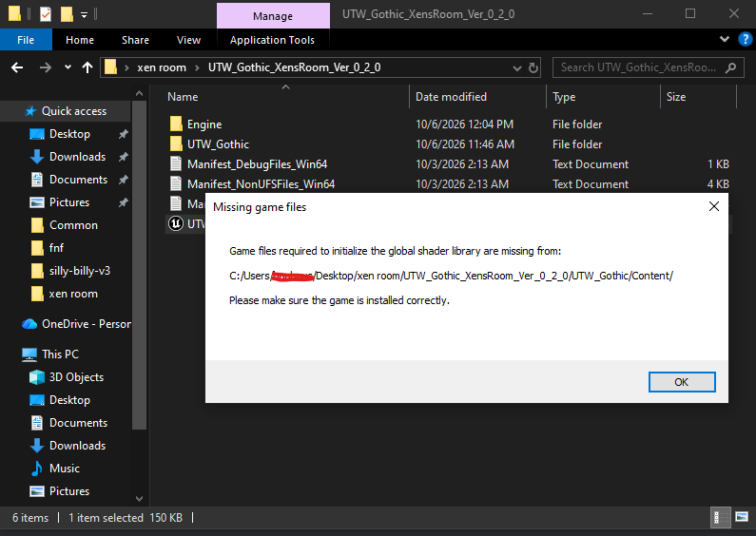Click OK in Missing game files dialog

(681, 382)
